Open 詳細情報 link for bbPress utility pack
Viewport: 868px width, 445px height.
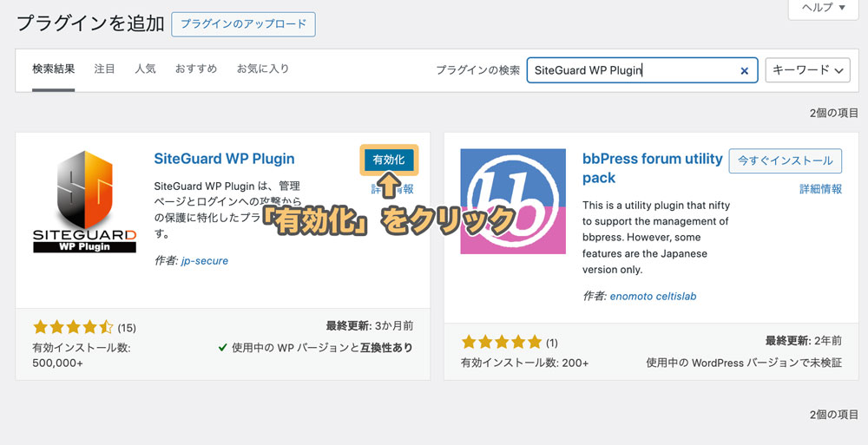tap(820, 189)
